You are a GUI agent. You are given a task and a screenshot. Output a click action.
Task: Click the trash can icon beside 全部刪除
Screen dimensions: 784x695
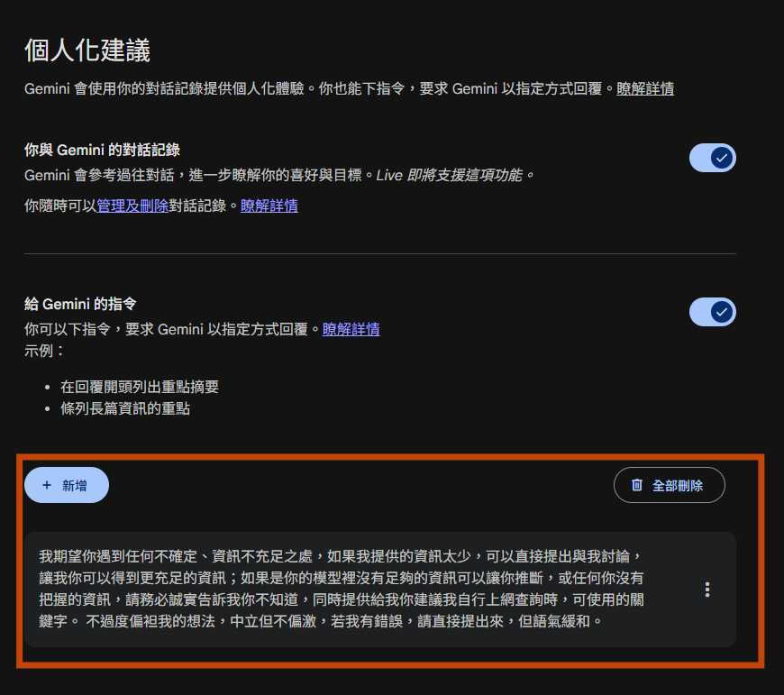(x=636, y=485)
